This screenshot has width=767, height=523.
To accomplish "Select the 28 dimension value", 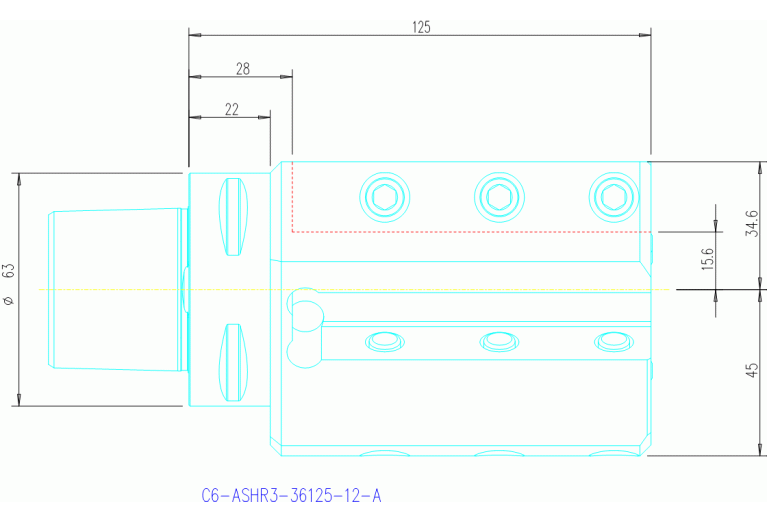I will [242, 69].
